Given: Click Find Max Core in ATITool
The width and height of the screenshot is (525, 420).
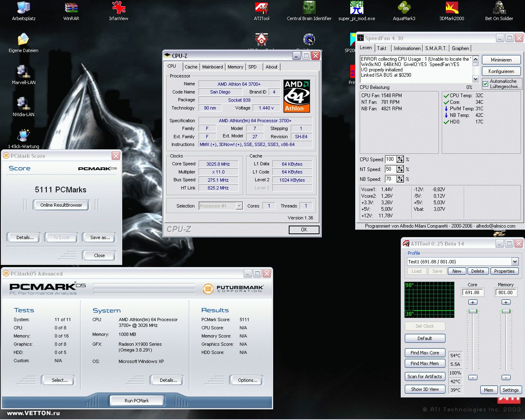Looking at the screenshot, I should [425, 353].
